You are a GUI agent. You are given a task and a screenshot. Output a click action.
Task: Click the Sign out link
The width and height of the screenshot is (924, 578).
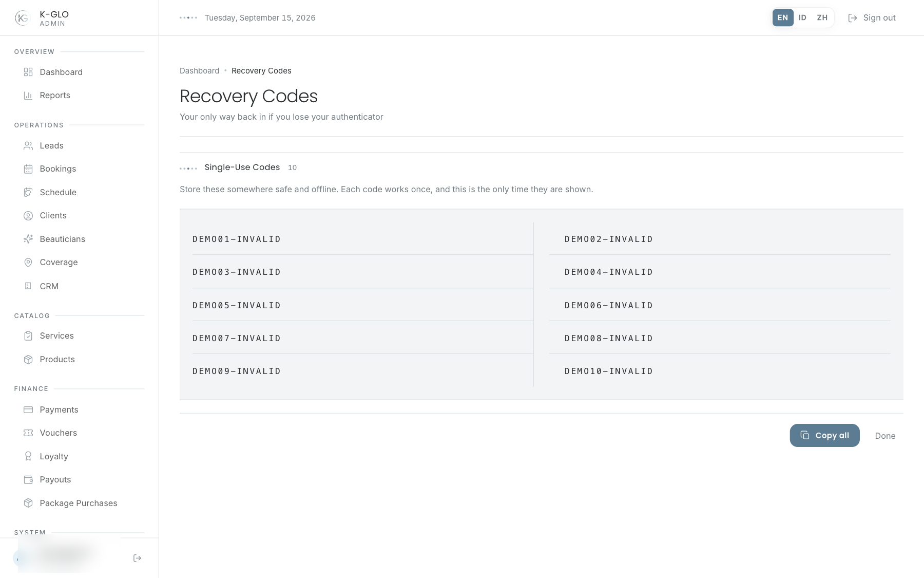[872, 18]
